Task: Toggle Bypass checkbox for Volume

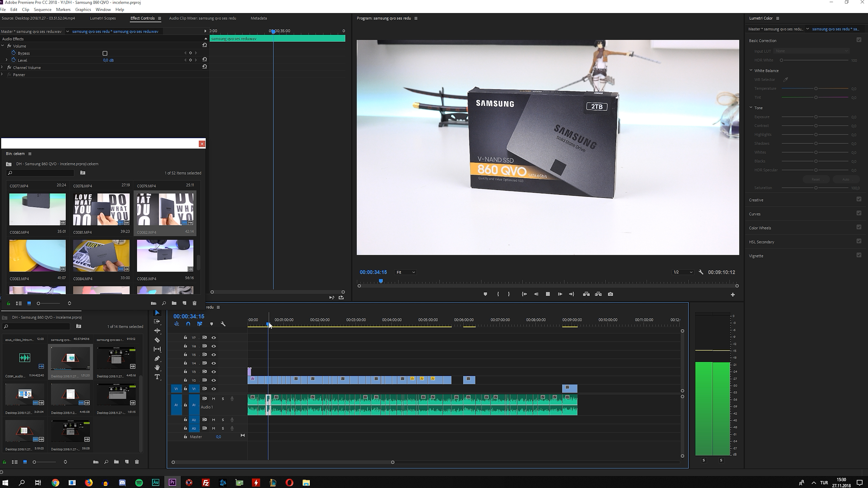Action: (x=105, y=53)
